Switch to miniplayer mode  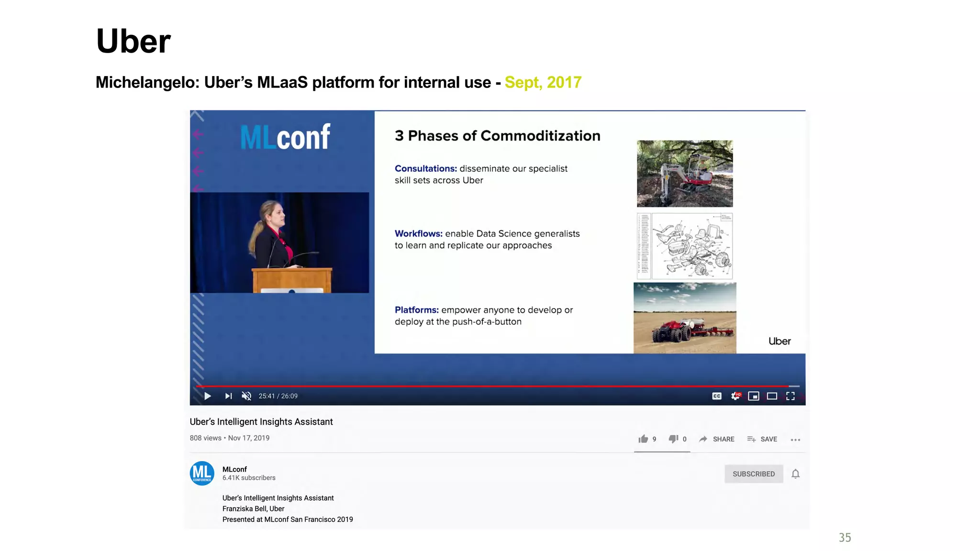[754, 396]
